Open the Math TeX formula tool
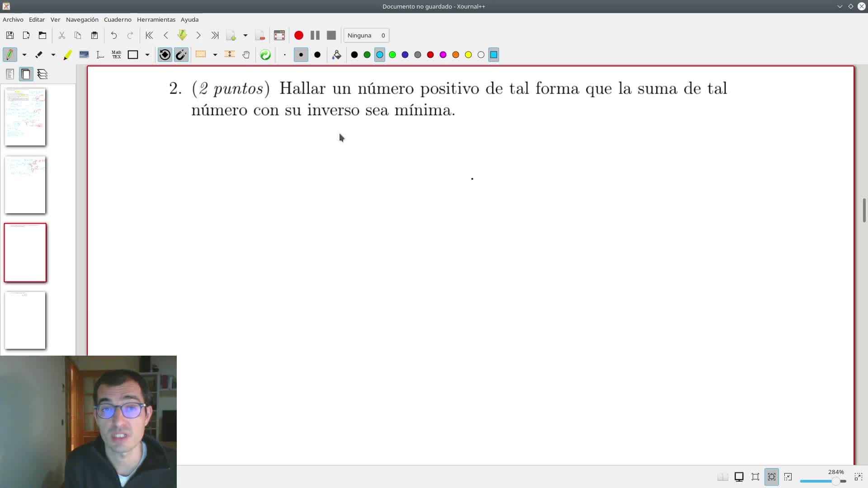Viewport: 868px width, 488px height. (x=116, y=55)
